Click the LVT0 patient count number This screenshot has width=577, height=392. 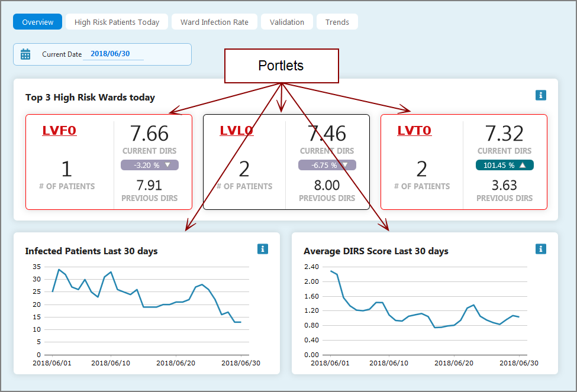click(421, 170)
